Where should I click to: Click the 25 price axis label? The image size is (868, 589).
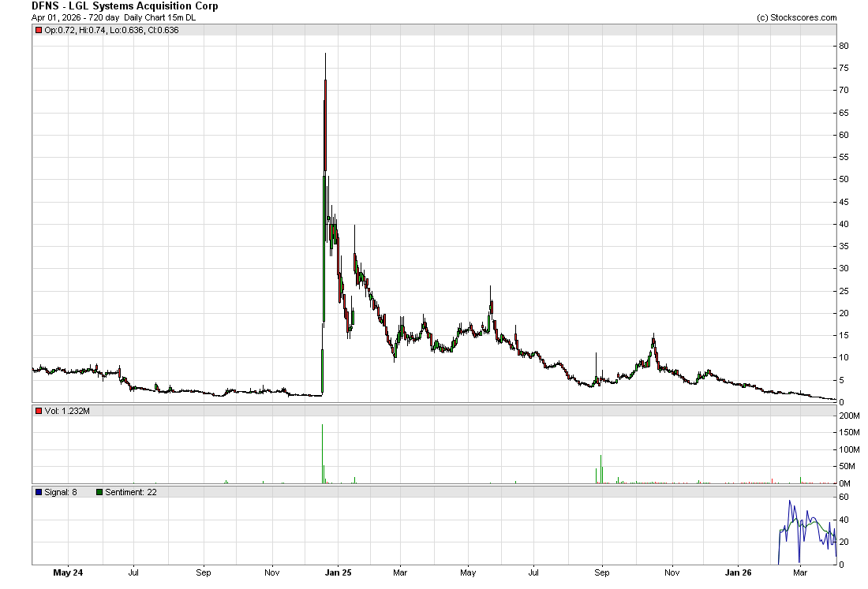844,291
